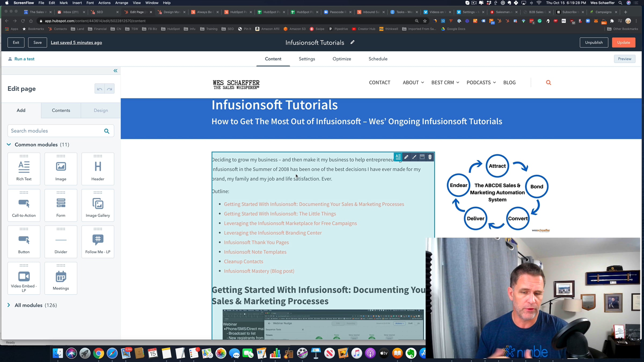Click the undo arrow in the Edit page panel

(x=100, y=89)
